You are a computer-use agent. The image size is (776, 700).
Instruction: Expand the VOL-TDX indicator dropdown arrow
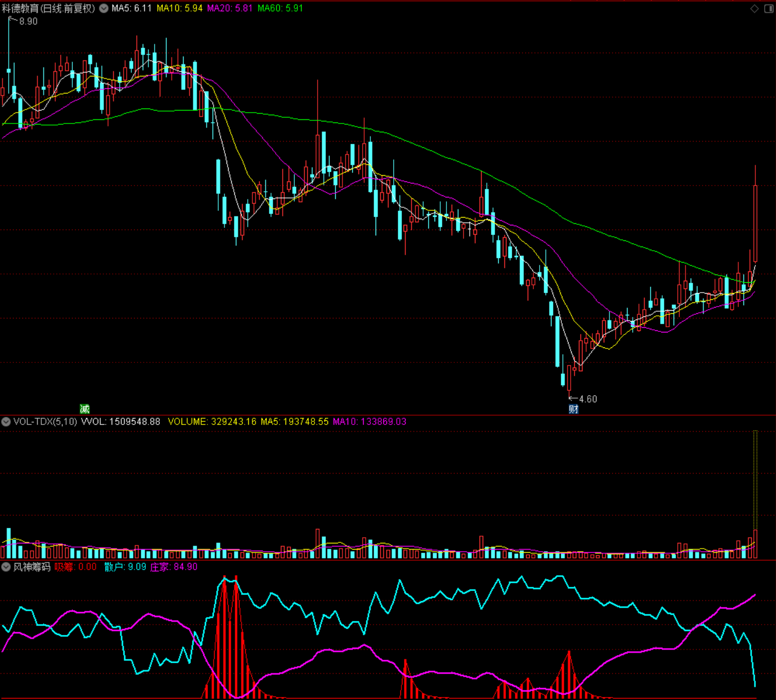pos(6,422)
